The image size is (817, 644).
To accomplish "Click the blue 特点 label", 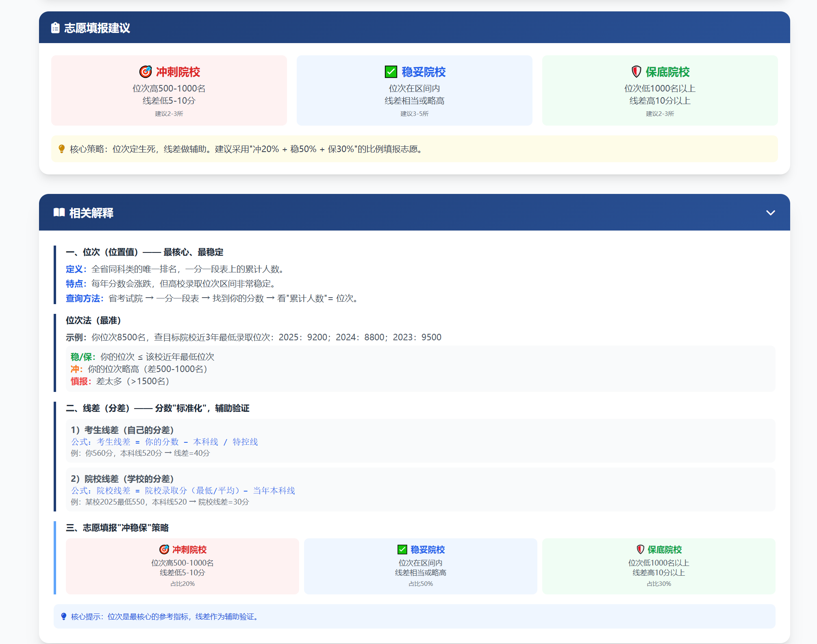I will (76, 284).
